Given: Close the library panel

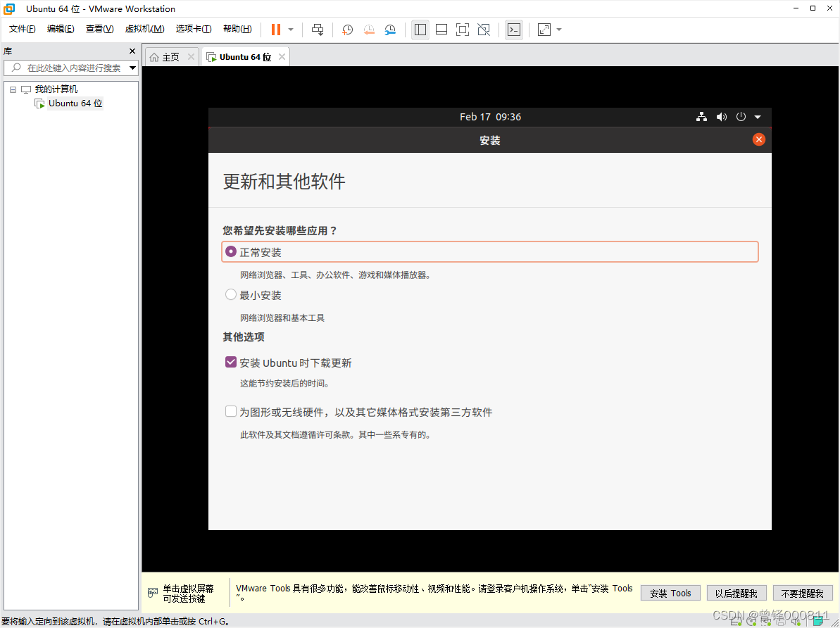Looking at the screenshot, I should click(x=132, y=51).
